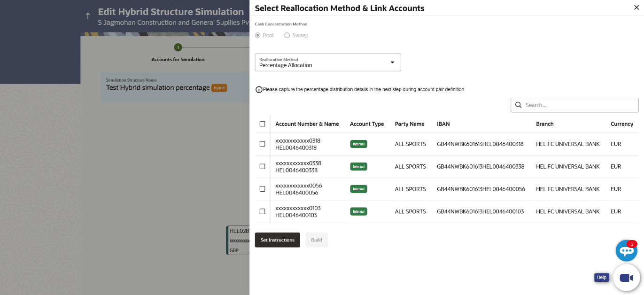The height and width of the screenshot is (295, 644).
Task: Focus the Search accounts field
Action: click(x=574, y=105)
